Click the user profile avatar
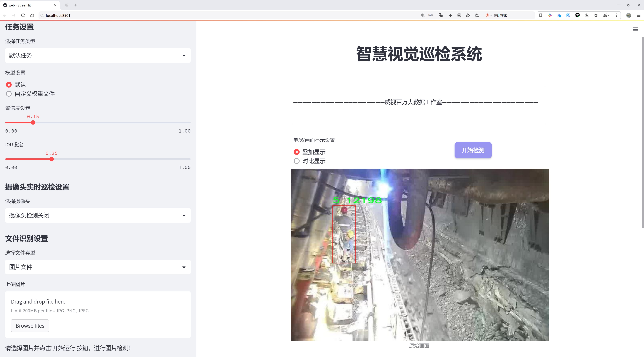Screen dimensions: 644x357 click(x=629, y=15)
